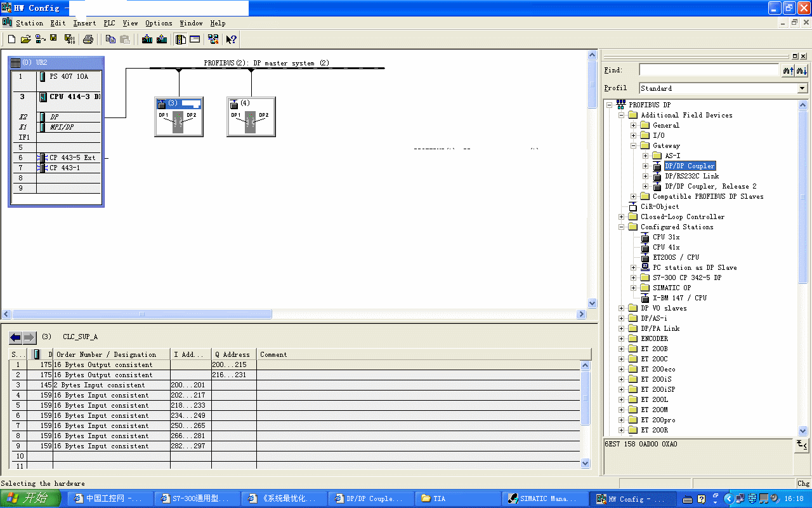Click the Upload to PG toolbar icon
Viewport: 812px width, 508px height.
point(162,39)
